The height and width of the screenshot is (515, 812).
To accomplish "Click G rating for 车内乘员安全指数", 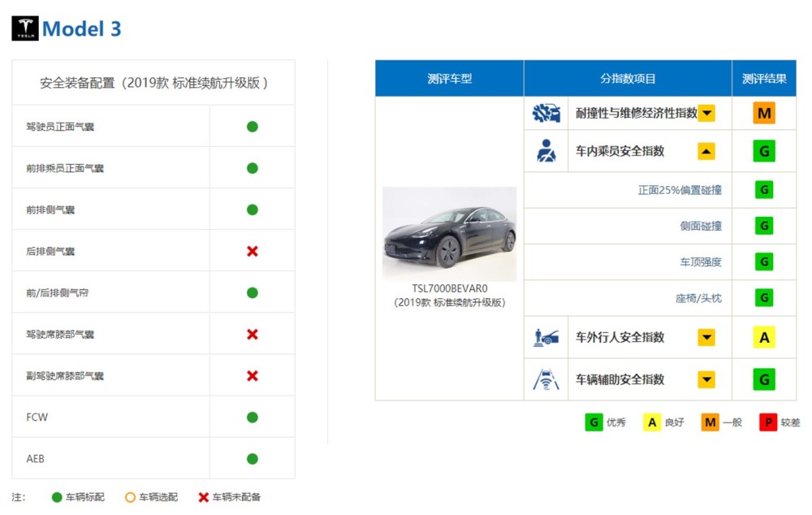I will point(764,151).
